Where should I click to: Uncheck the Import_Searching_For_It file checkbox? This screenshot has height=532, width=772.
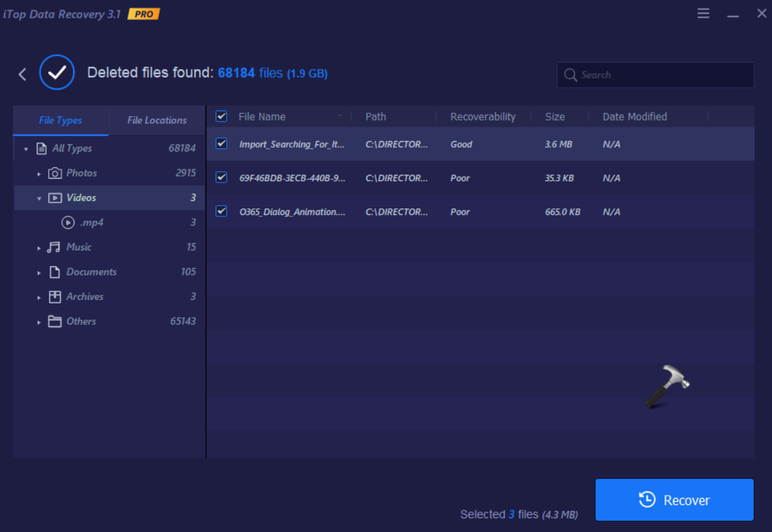point(222,144)
